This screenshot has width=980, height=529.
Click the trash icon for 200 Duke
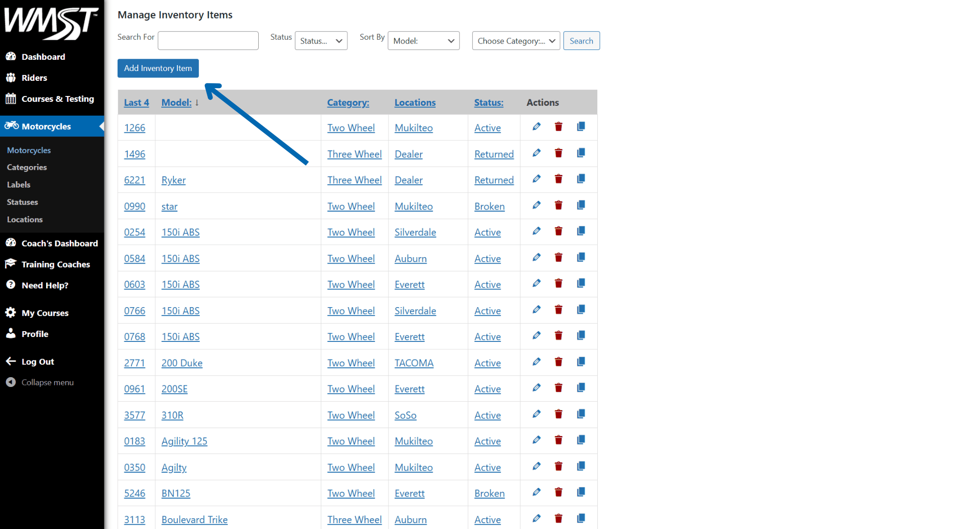(558, 362)
